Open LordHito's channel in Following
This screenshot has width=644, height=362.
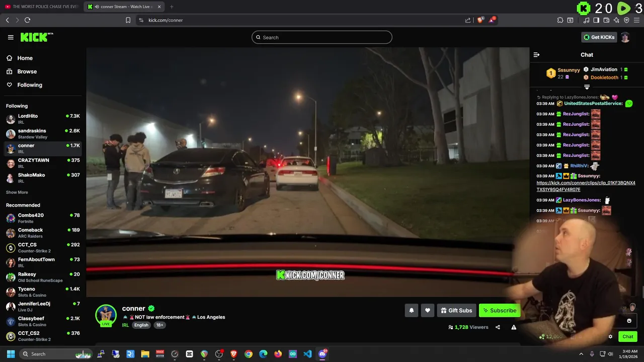point(43,119)
